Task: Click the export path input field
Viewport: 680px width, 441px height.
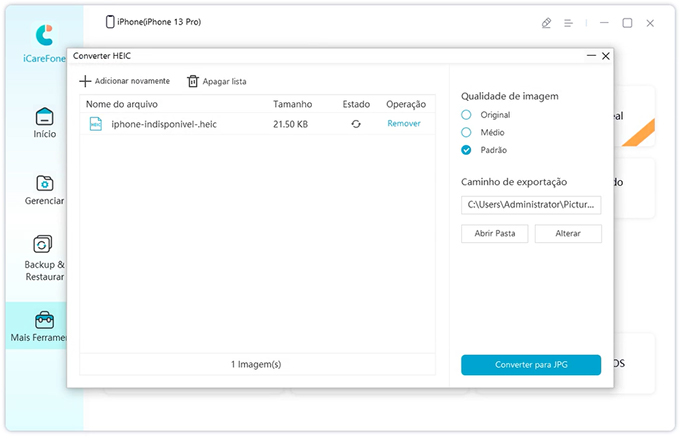Action: 531,204
